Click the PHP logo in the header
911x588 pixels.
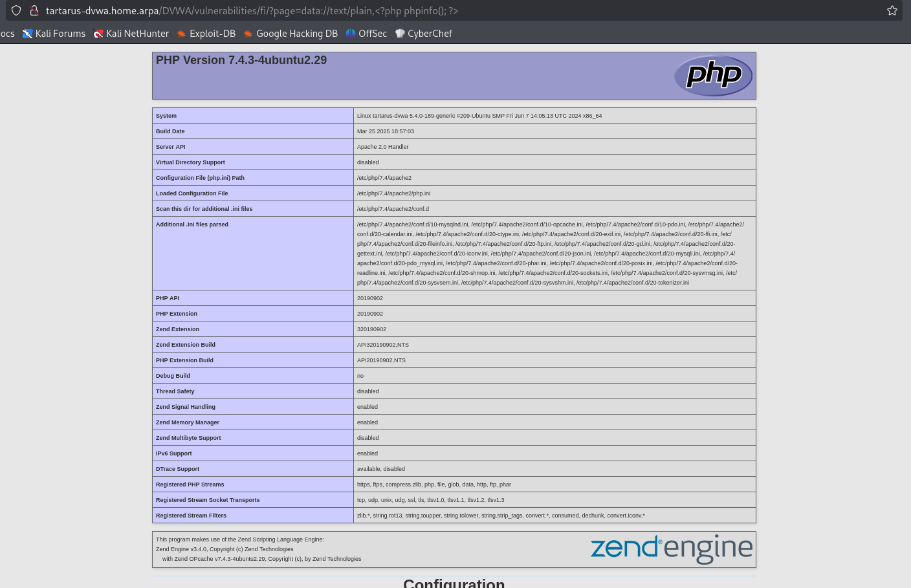tap(713, 76)
